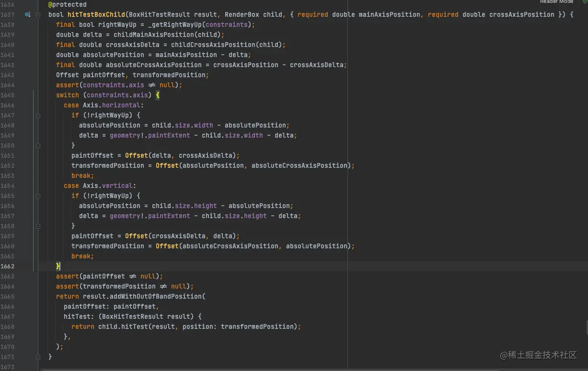This screenshot has width=588, height=371.
Task: Click assert(paintOffset) on line 1663
Action: tap(110, 277)
